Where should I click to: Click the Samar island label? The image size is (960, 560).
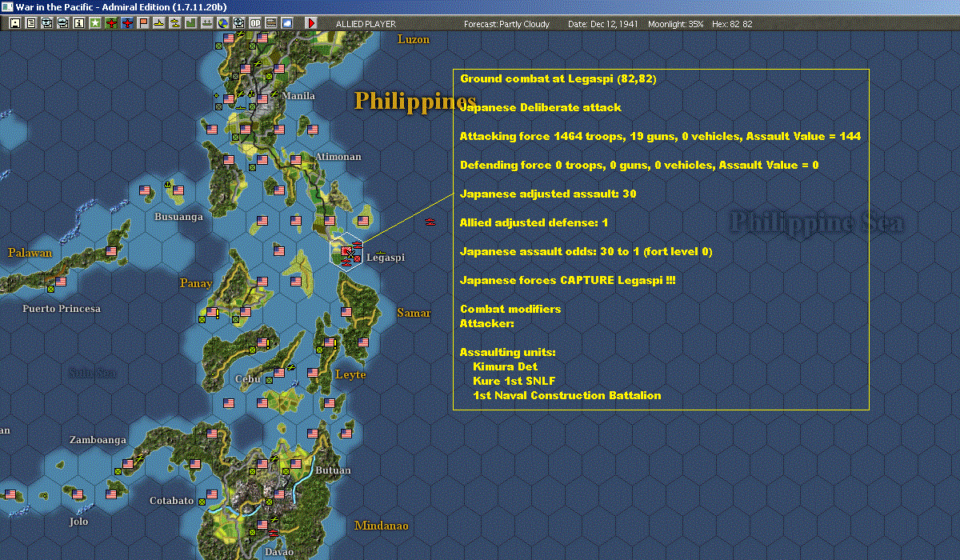click(x=414, y=313)
